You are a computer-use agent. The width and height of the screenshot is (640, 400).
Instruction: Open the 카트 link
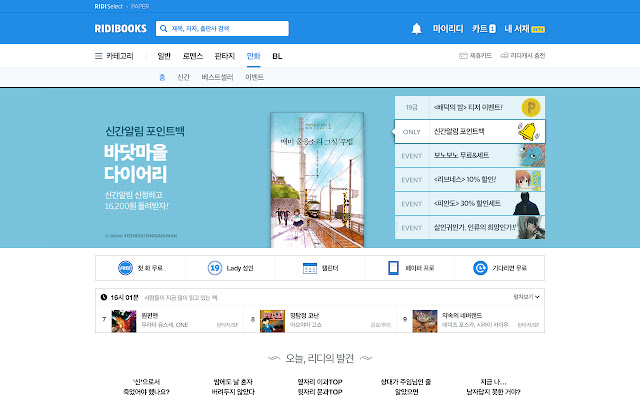click(x=480, y=29)
